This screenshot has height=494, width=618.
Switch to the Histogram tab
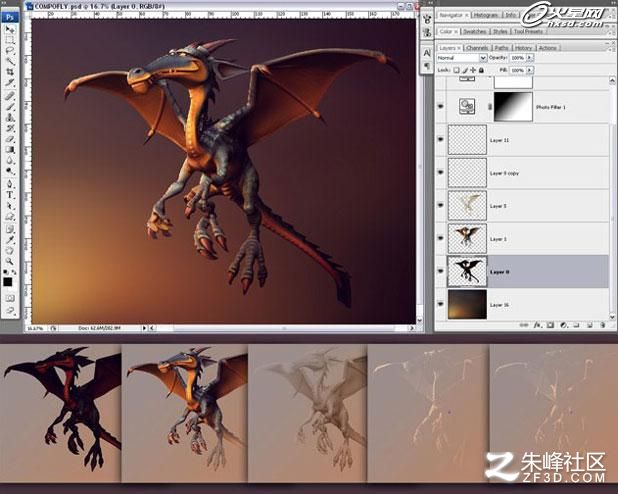tap(485, 15)
